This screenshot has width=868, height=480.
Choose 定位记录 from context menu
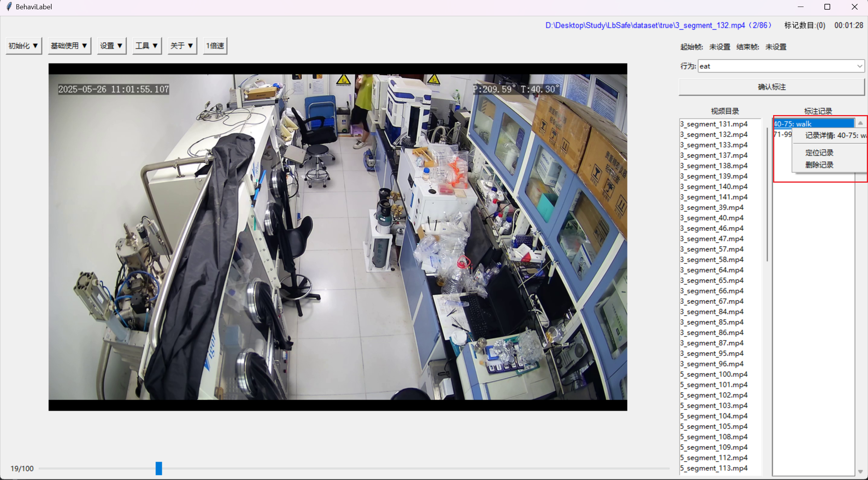coord(819,153)
